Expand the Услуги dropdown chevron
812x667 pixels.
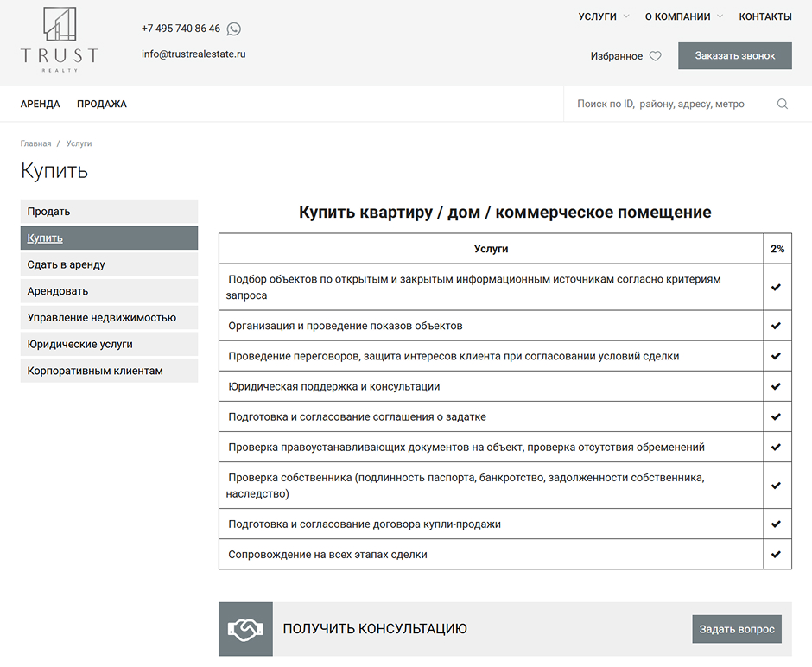626,16
